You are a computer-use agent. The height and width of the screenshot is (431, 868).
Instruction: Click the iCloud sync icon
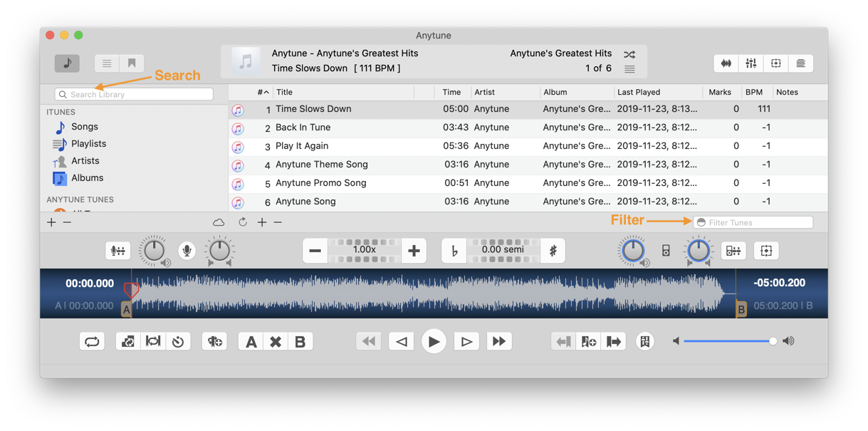(x=219, y=222)
